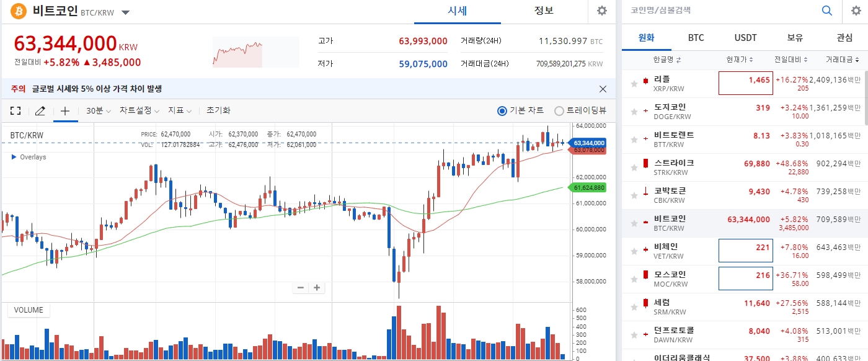Open the BTC/KRW market dropdown arrow
868x361 pixels.
point(125,12)
